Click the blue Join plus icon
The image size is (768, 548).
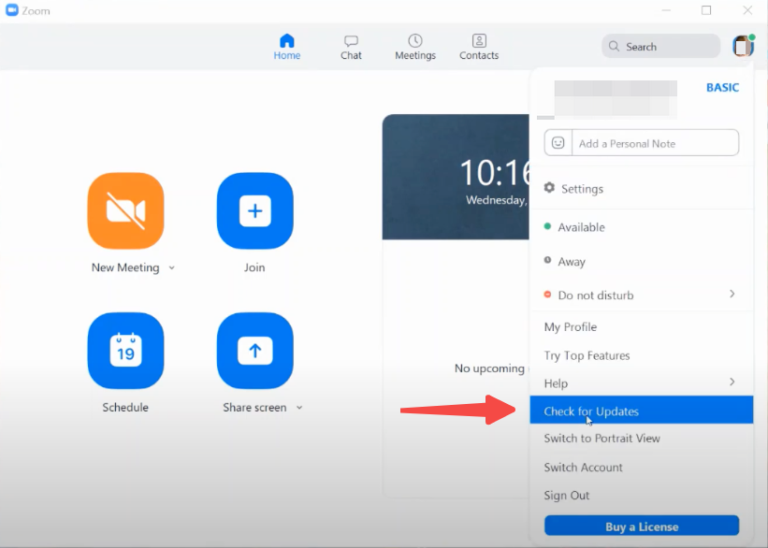click(255, 211)
